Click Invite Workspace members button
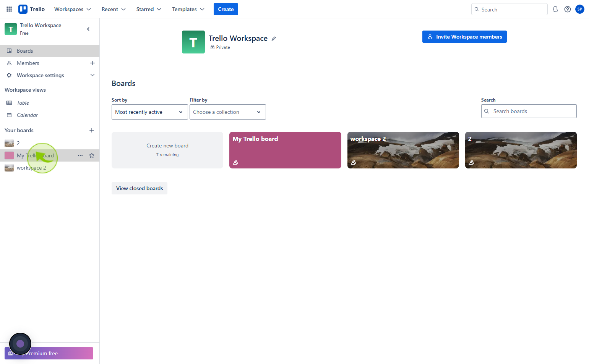Image resolution: width=589 pixels, height=364 pixels. pos(464,37)
